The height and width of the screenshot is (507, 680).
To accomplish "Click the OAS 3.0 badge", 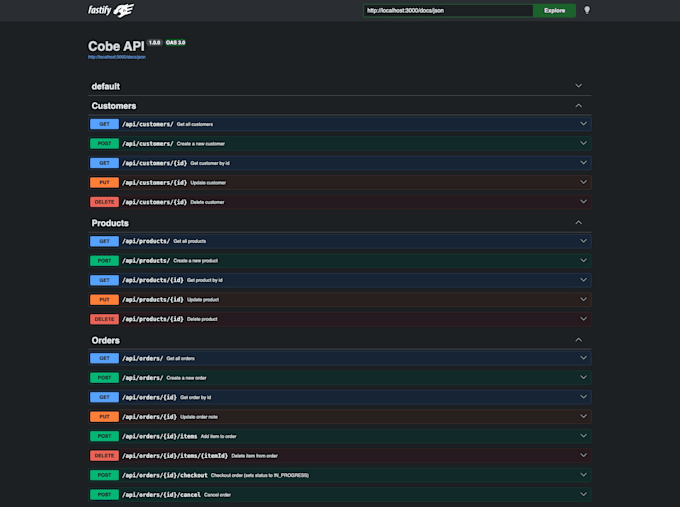I will point(176,43).
